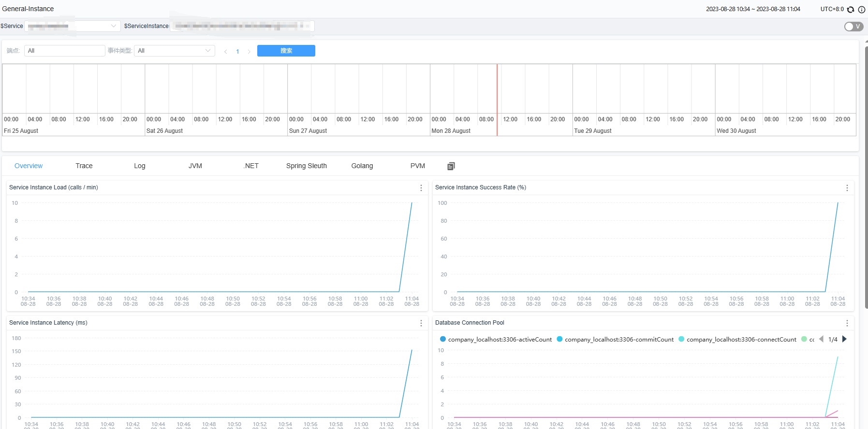
Task: Open Service Instance Latency panel menu
Action: tap(421, 323)
